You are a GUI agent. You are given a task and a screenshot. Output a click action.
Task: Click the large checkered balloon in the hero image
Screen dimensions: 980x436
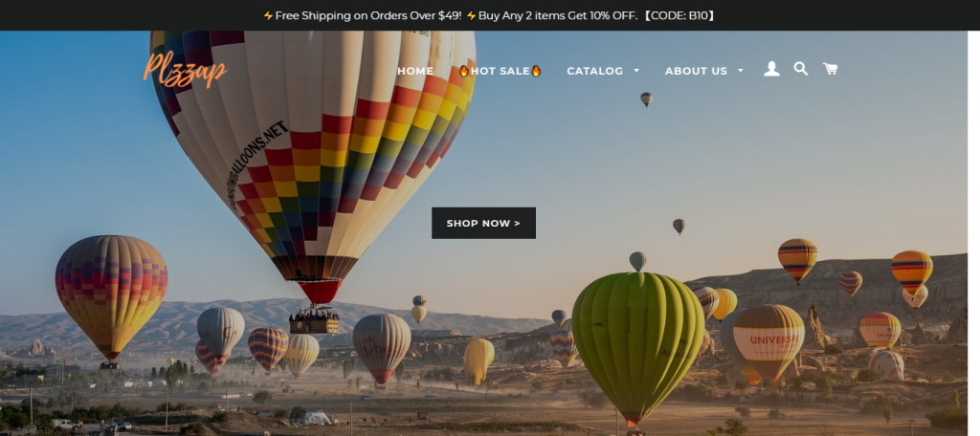tap(313, 156)
